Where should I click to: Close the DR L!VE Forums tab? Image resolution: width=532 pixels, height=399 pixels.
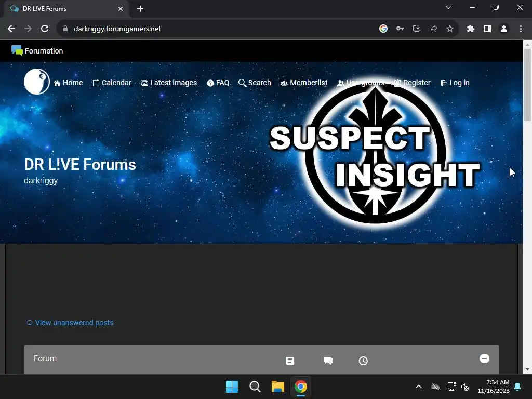click(x=121, y=9)
